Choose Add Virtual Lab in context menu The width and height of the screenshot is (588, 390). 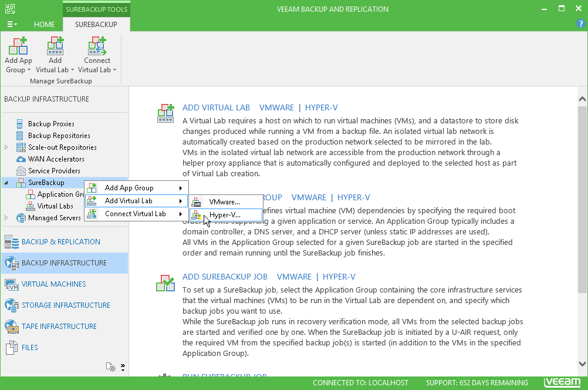pyautogui.click(x=136, y=201)
